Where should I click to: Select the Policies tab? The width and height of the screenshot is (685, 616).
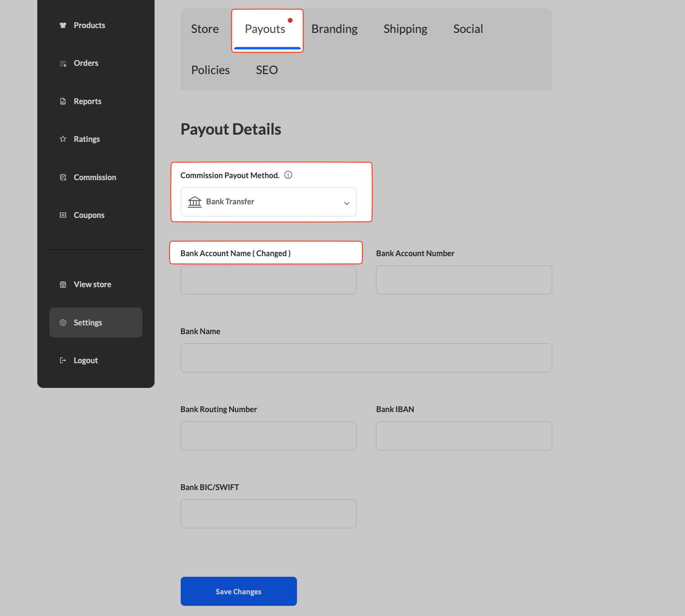pos(210,70)
